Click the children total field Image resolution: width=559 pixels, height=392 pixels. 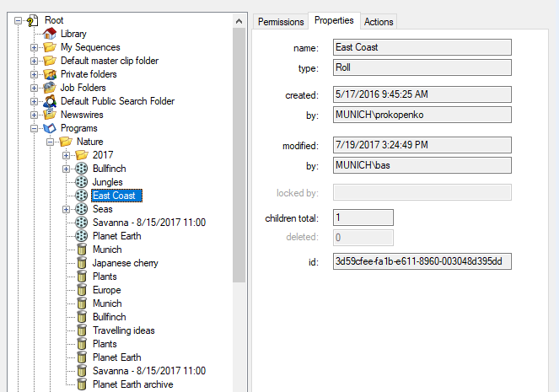(363, 217)
